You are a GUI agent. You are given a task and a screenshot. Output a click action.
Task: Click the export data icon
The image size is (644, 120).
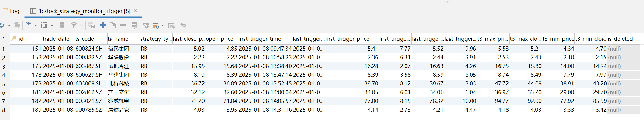[28, 25]
